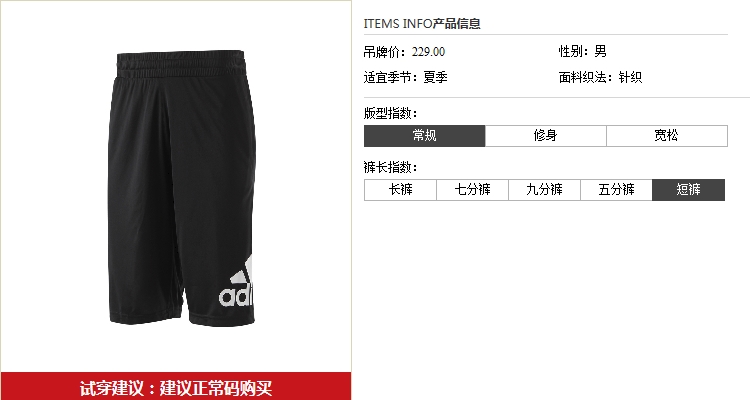
Task: Click the 裤长指数 label
Action: pyautogui.click(x=390, y=167)
